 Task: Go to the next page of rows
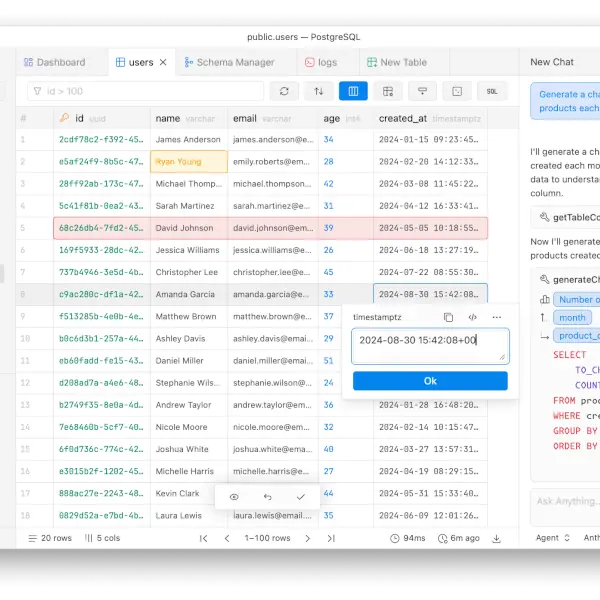pyautogui.click(x=306, y=538)
